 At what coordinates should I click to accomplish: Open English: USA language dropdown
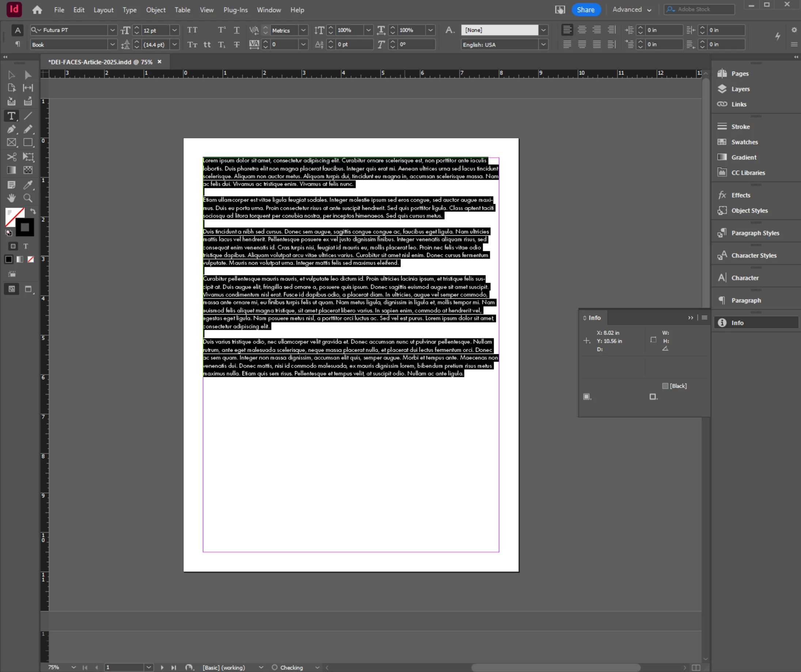click(x=543, y=45)
